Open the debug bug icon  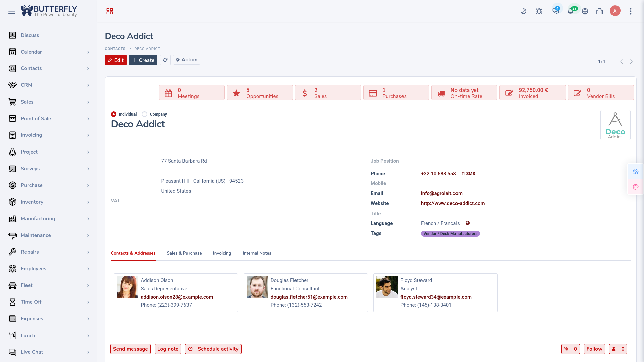click(539, 11)
